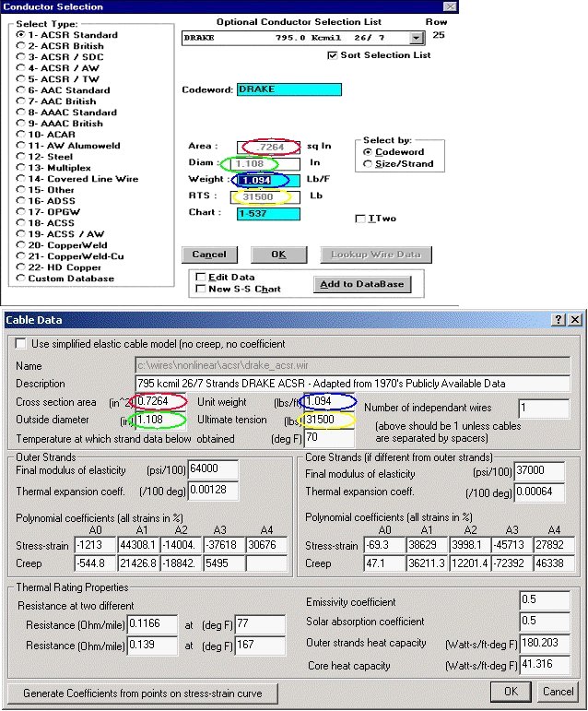Click Outer Strands thermal expansion field 0.00128

coord(214,491)
